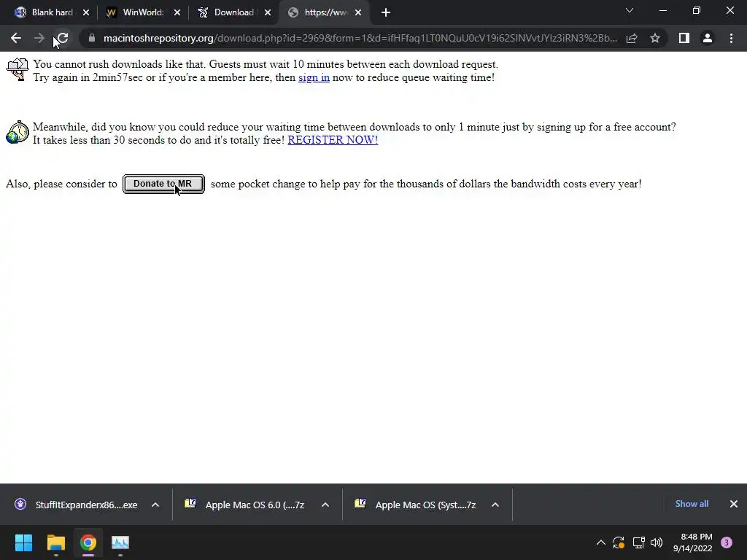Open network settings from the tray
747x560 pixels.
pos(638,542)
